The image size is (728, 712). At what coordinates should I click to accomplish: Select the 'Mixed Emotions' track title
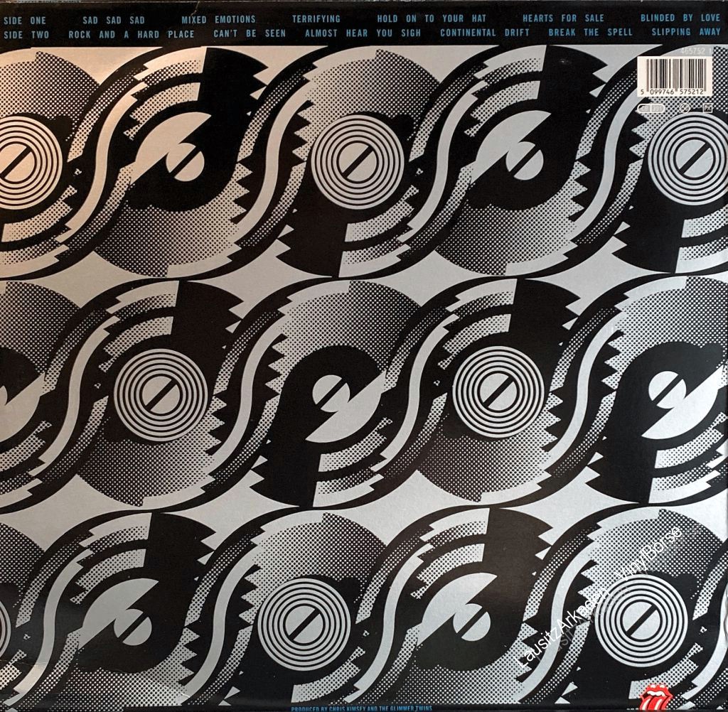coord(218,19)
